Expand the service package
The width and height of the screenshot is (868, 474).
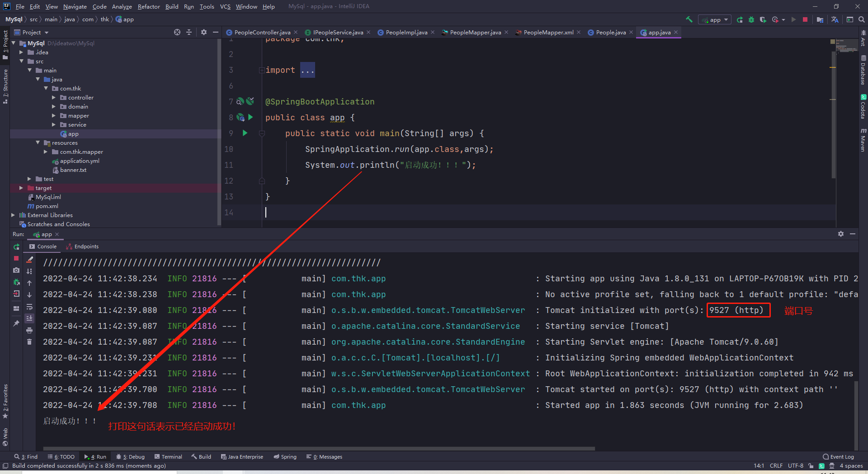(54, 124)
